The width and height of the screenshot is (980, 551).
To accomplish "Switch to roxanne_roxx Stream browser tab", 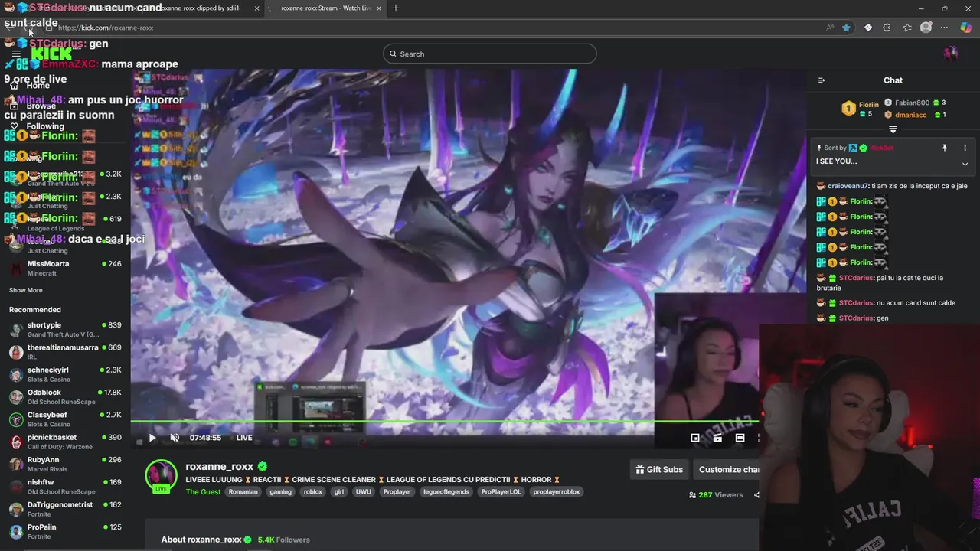I will click(x=325, y=8).
